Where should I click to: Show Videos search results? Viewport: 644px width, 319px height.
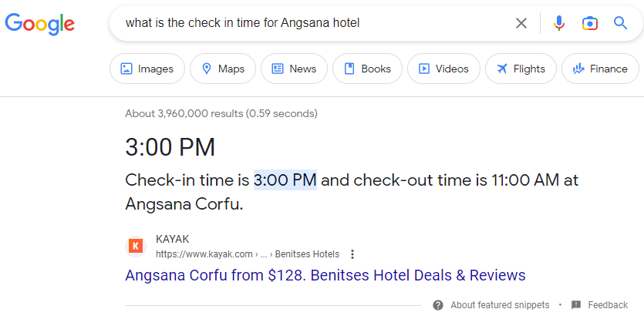click(443, 69)
